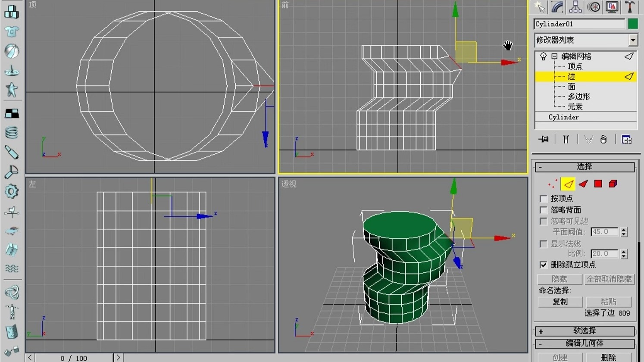Select the Polygon sub-object icon in Selection rollout
The image size is (644, 362).
click(x=598, y=184)
